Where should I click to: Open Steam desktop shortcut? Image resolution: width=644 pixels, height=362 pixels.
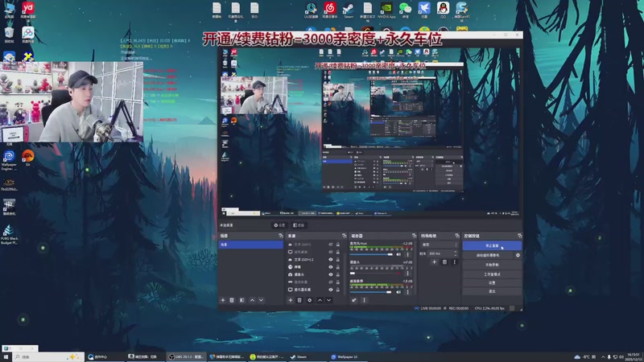(349, 10)
